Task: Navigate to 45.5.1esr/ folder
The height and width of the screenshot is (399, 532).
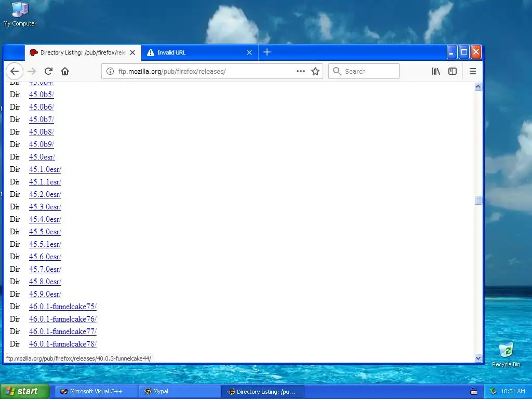Action: (x=45, y=244)
